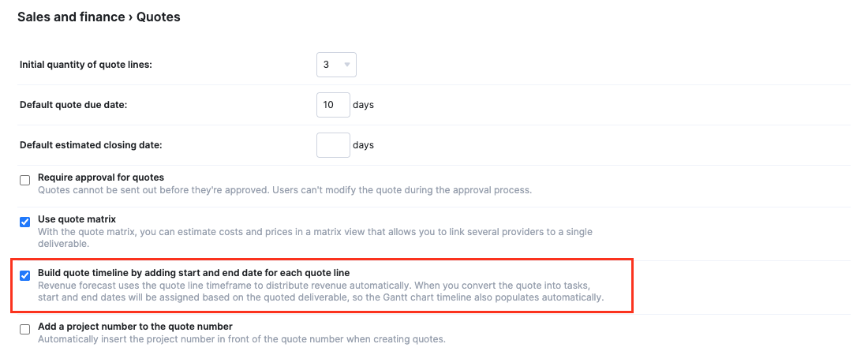This screenshot has height=355, width=868.
Task: Click the dropdown arrow next to value 3
Action: pyautogui.click(x=347, y=64)
